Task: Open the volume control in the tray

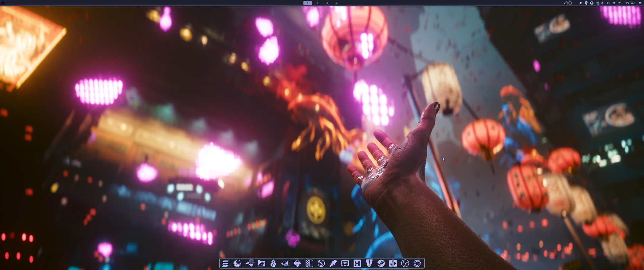Action: (608, 3)
